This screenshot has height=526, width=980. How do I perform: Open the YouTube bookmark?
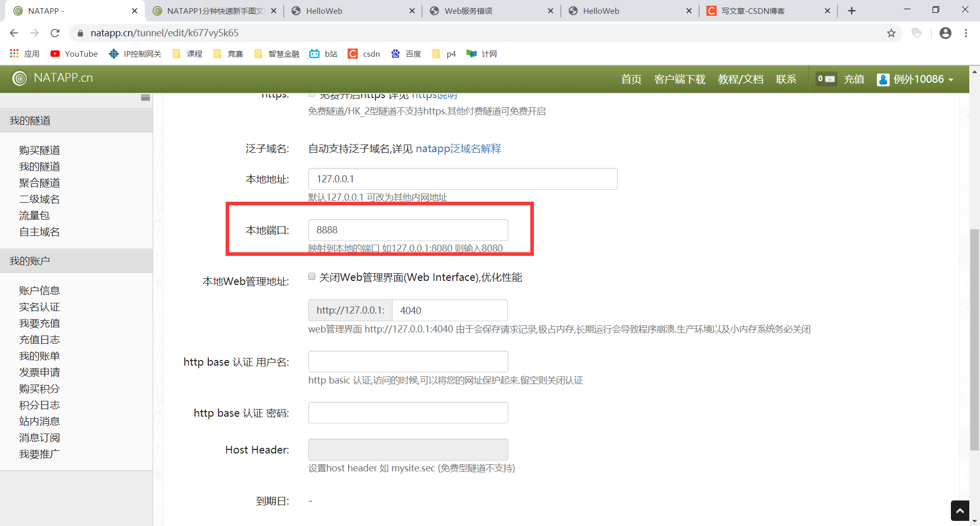(74, 54)
